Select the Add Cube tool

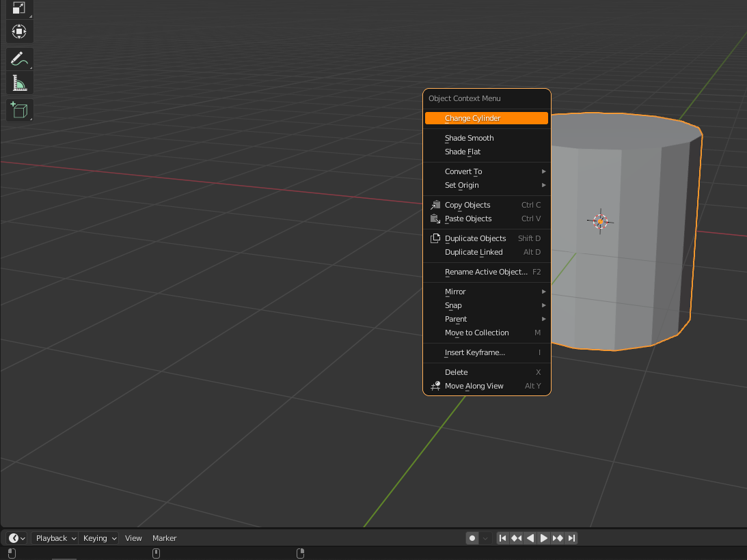click(x=19, y=110)
